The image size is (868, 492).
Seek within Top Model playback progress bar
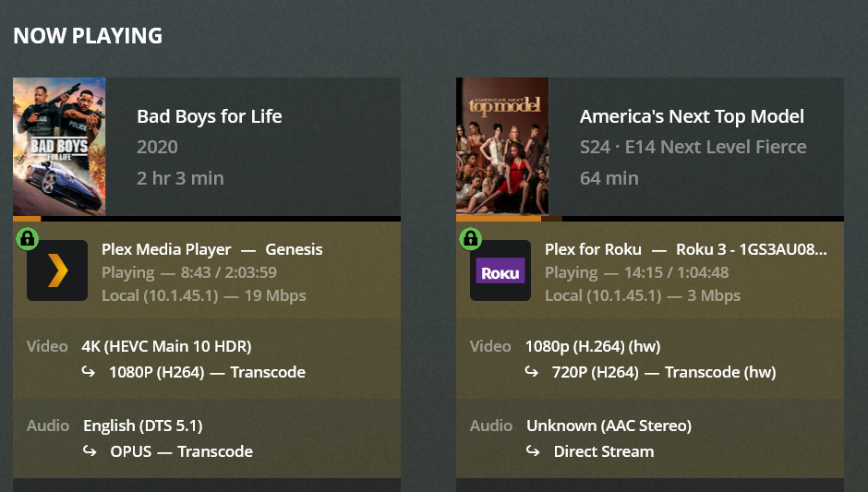point(650,219)
